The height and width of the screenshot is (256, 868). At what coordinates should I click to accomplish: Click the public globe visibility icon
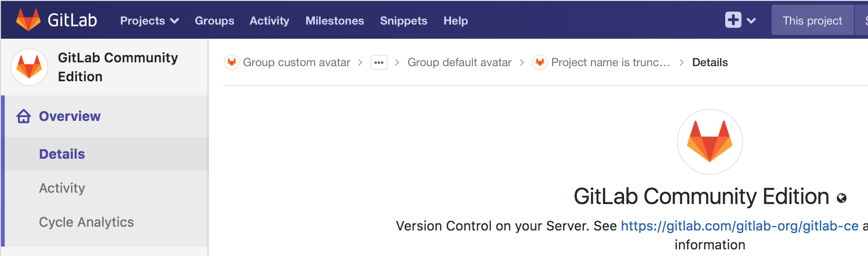[x=842, y=198]
